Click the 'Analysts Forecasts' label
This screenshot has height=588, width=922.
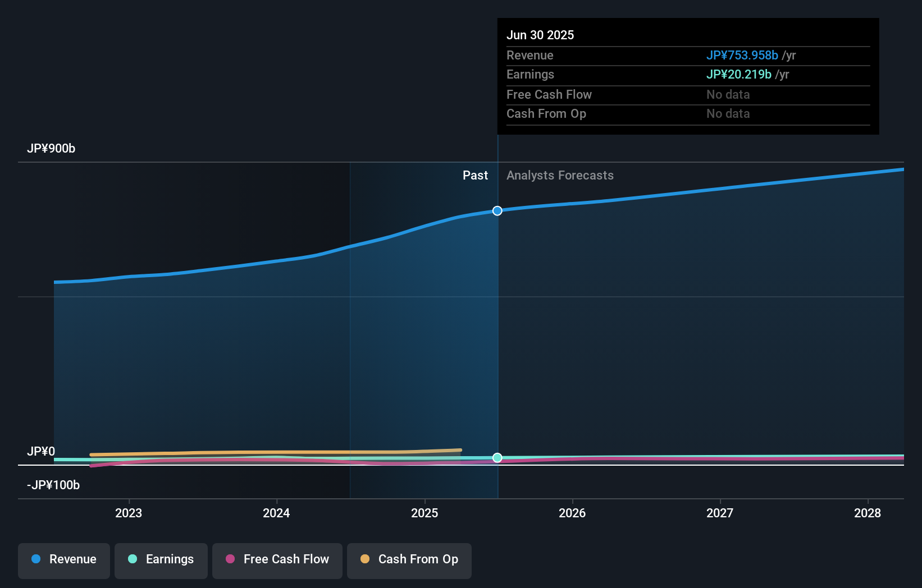tap(560, 176)
